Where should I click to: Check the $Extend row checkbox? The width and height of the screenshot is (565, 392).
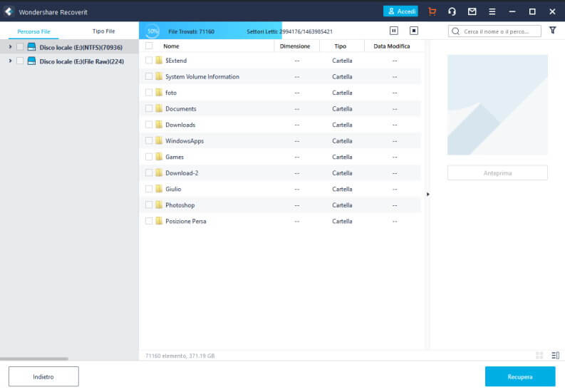tap(149, 60)
